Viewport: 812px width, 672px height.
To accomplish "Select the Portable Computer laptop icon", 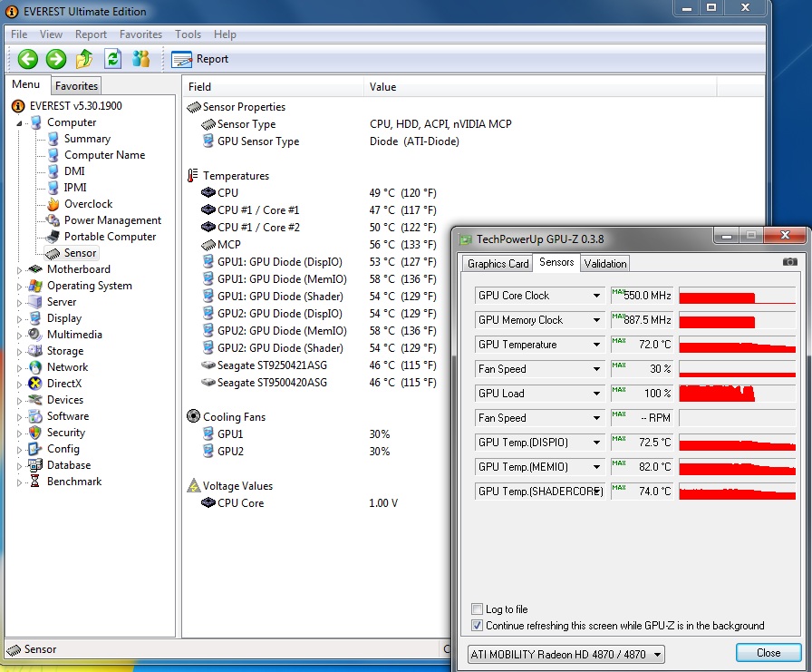I will click(x=53, y=237).
